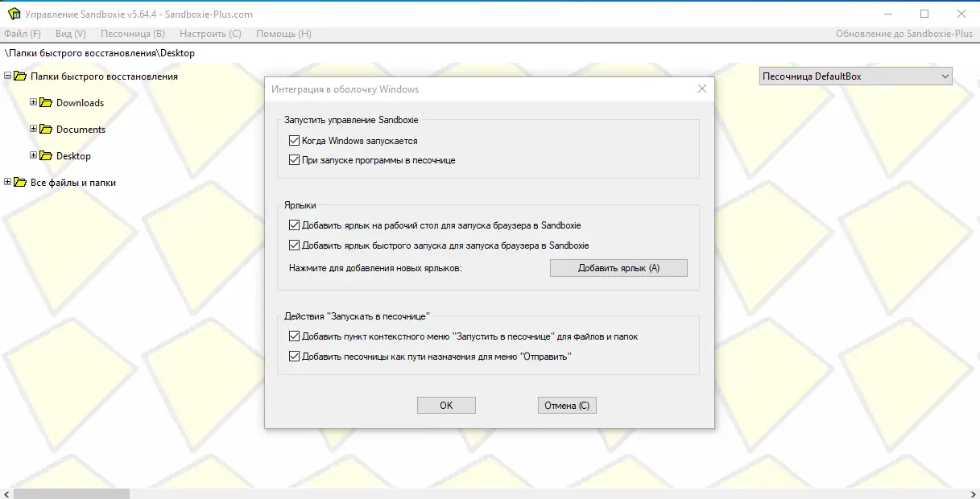Image resolution: width=980 pixels, height=499 pixels.
Task: Click 'Нажмите для добавления новых ярлыков:' text
Action: point(375,268)
